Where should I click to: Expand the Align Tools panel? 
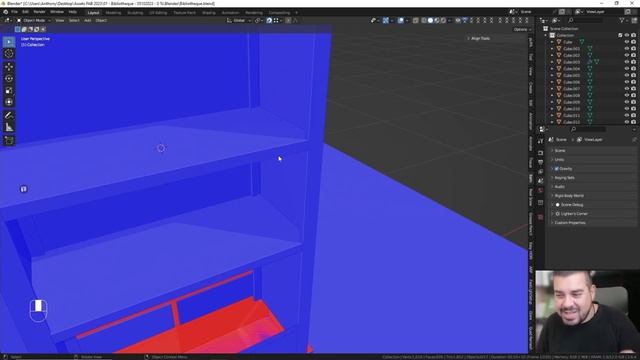tap(495, 38)
